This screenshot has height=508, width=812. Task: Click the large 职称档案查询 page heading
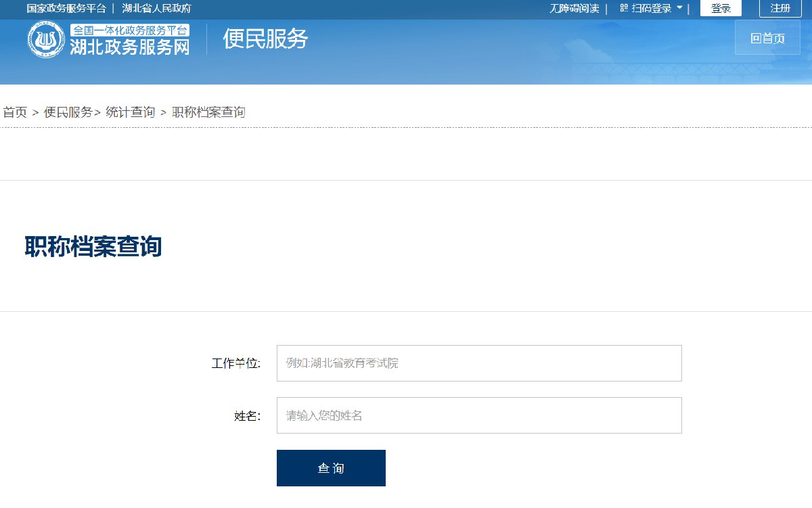click(x=93, y=247)
